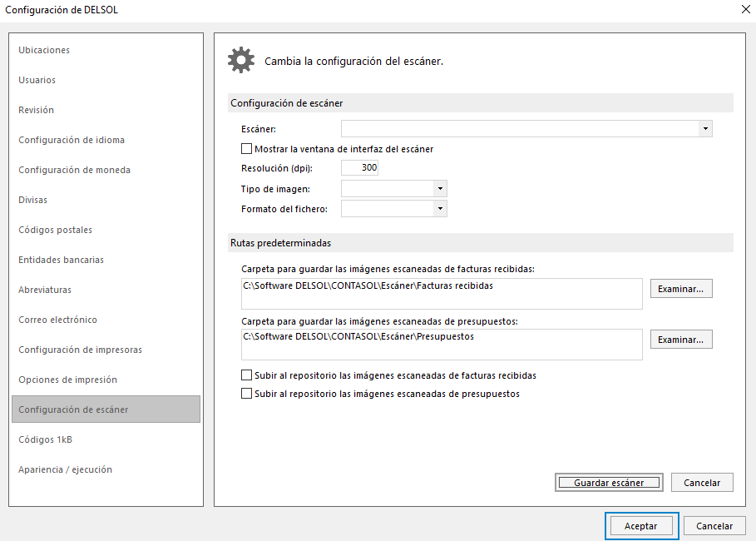Click the Presupuestos folder path field
The image size is (756, 541).
[442, 344]
